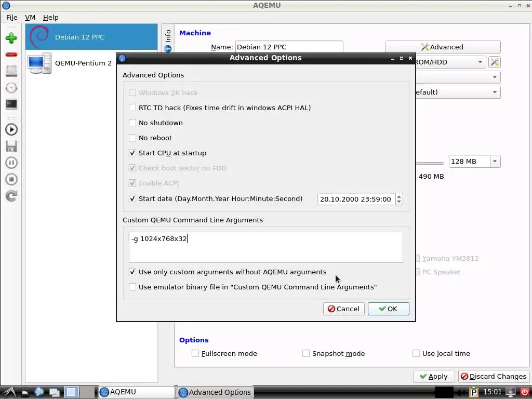Enable Fullscreen mode in Options

click(195, 353)
